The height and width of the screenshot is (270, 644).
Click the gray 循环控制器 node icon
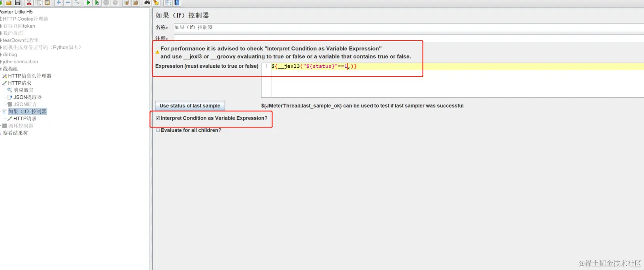(5, 126)
